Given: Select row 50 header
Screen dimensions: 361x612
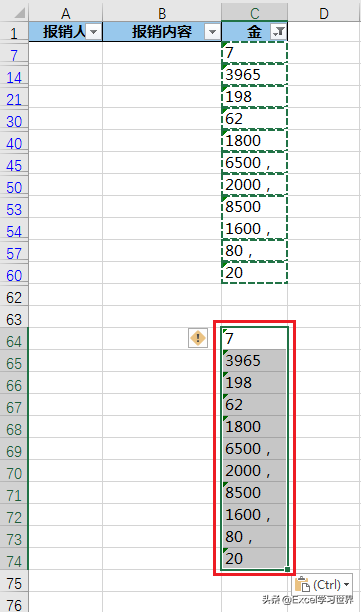Looking at the screenshot, I should [x=14, y=187].
